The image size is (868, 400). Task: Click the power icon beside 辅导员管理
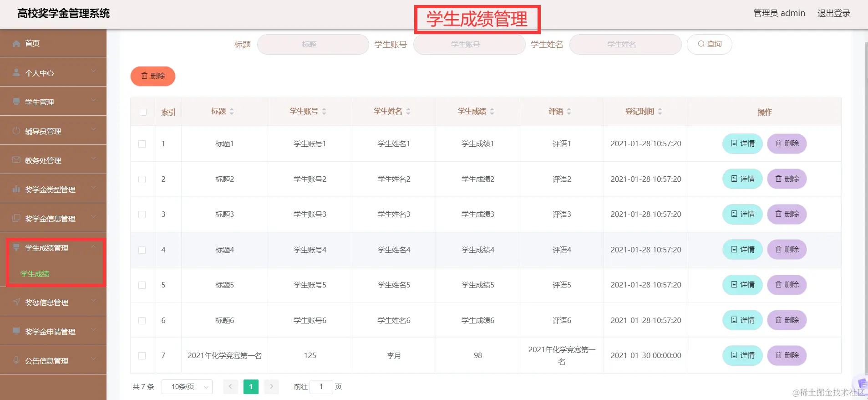pos(16,131)
